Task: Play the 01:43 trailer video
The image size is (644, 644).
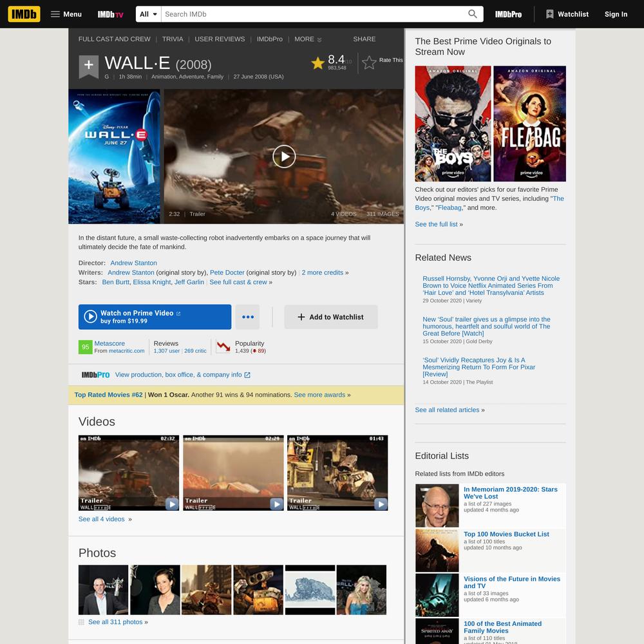Action: tap(337, 473)
